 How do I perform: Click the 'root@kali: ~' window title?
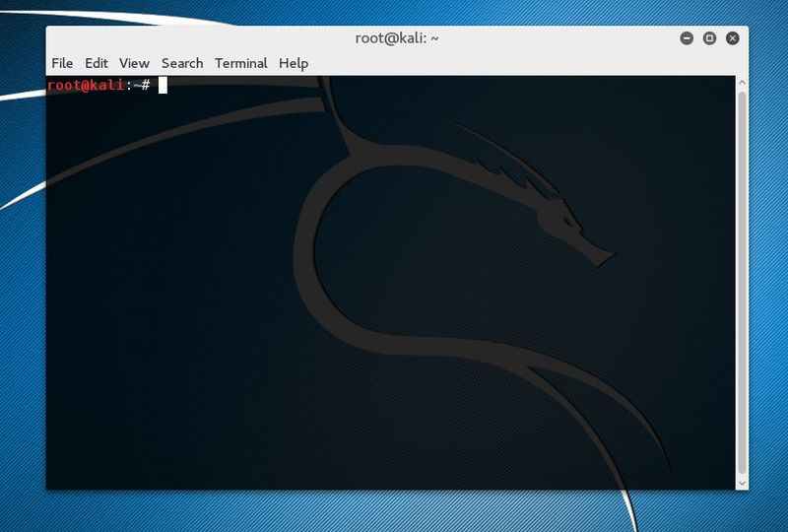397,38
